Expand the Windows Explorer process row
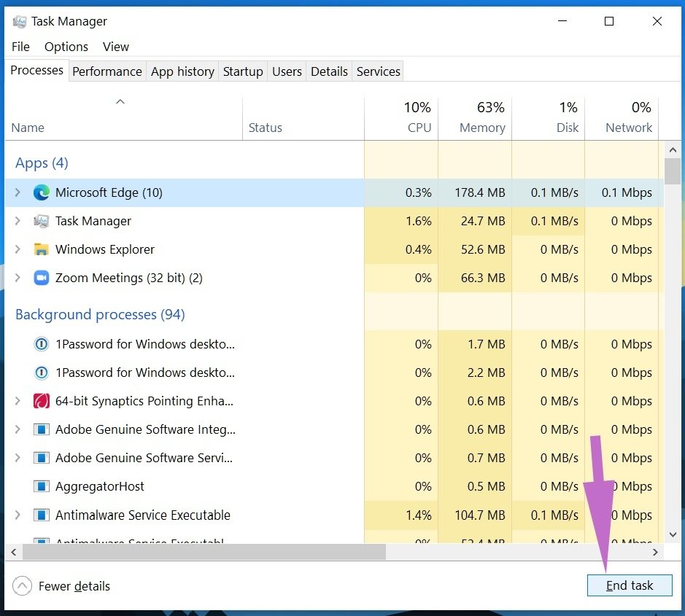This screenshot has width=685, height=616. (x=18, y=249)
